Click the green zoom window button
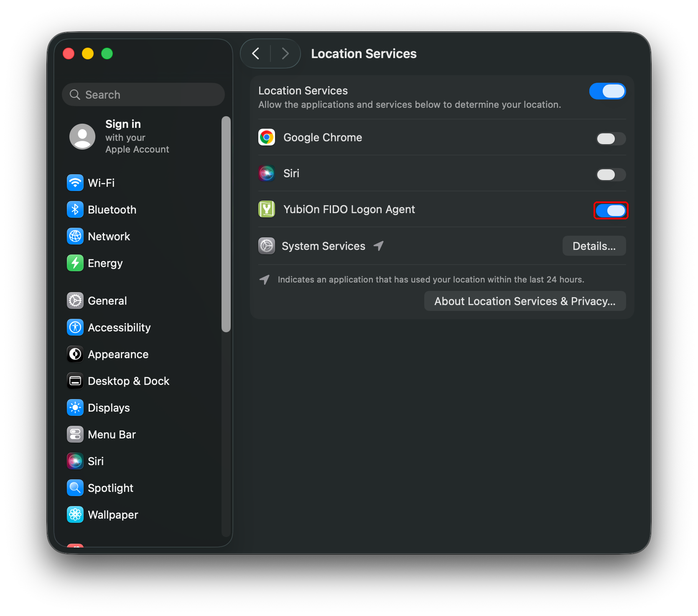The width and height of the screenshot is (698, 616). tap(107, 53)
